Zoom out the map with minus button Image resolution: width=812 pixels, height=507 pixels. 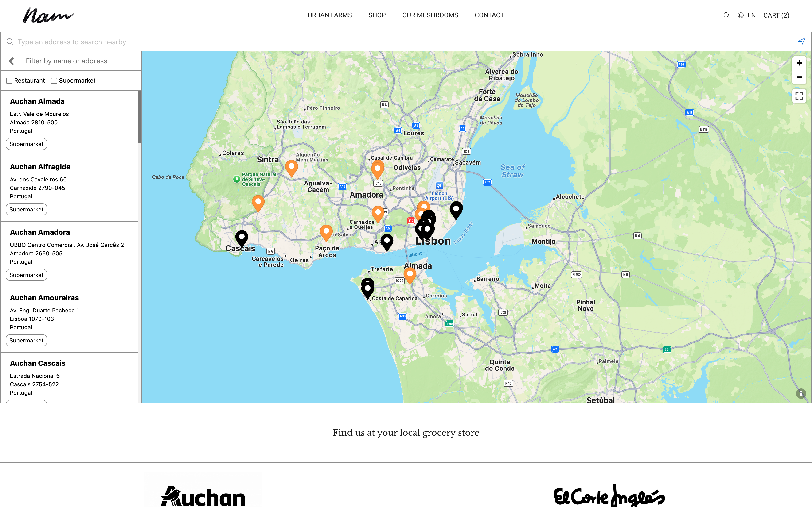(x=799, y=77)
